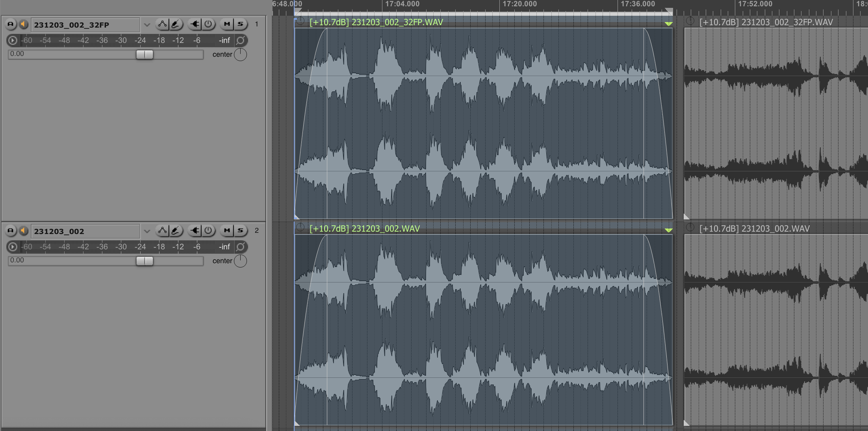Screen dimensions: 868x431
Task: Click the 231203_002 track name field
Action: [85, 231]
